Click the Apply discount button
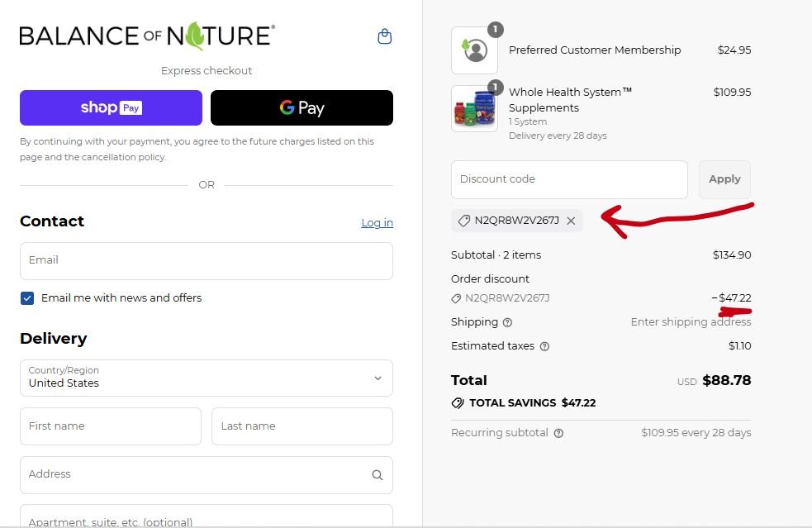 (724, 179)
